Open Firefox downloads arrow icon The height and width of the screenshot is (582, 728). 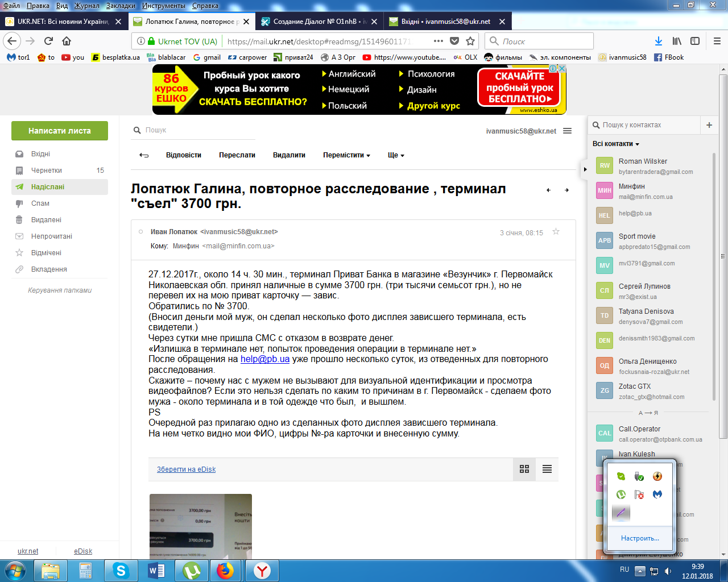(658, 41)
